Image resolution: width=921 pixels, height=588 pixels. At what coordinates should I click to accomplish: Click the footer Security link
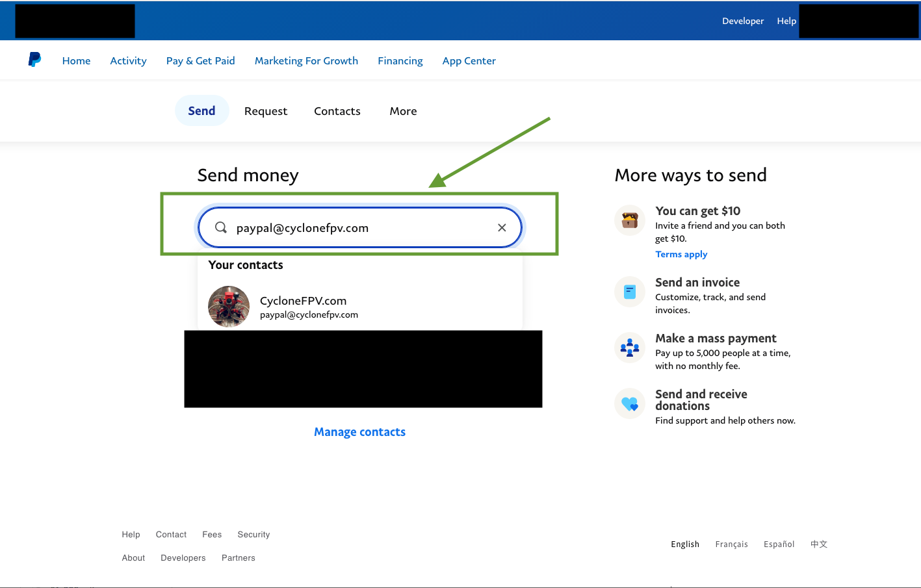[253, 535]
